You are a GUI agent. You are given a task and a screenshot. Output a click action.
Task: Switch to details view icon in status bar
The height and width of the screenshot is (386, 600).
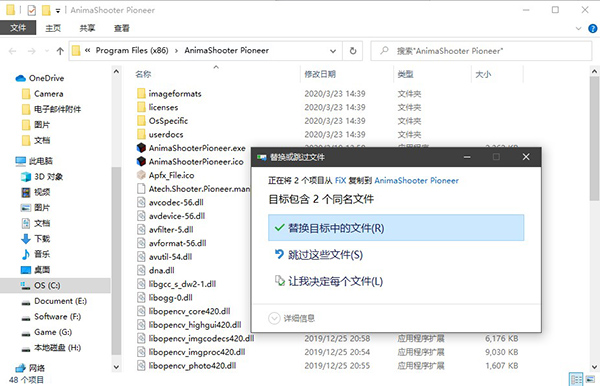[x=576, y=379]
